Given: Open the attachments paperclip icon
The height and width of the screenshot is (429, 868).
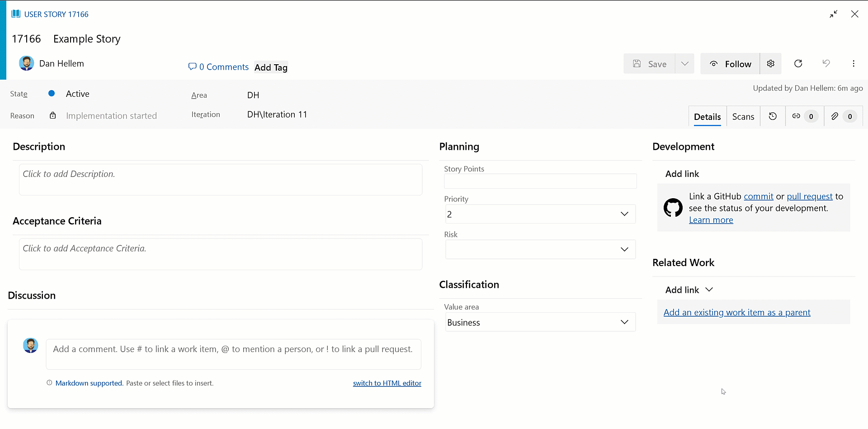Looking at the screenshot, I should [835, 116].
